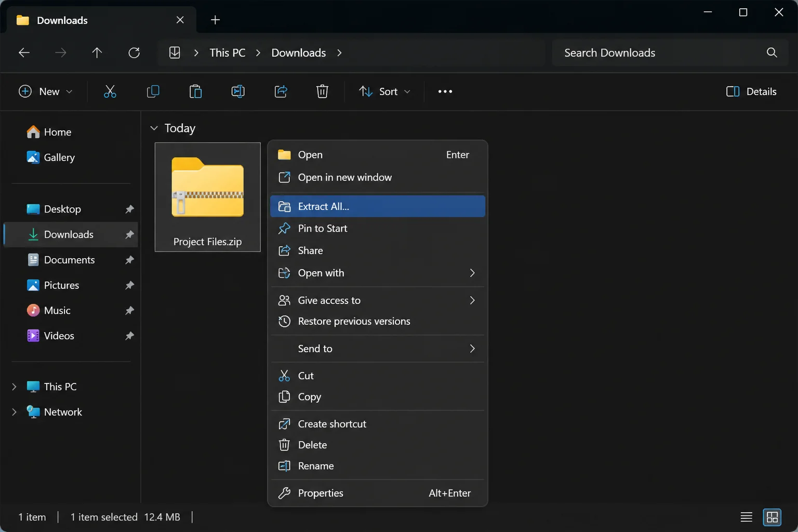This screenshot has width=798, height=532.
Task: Switch to large icons view in status bar
Action: (772, 517)
